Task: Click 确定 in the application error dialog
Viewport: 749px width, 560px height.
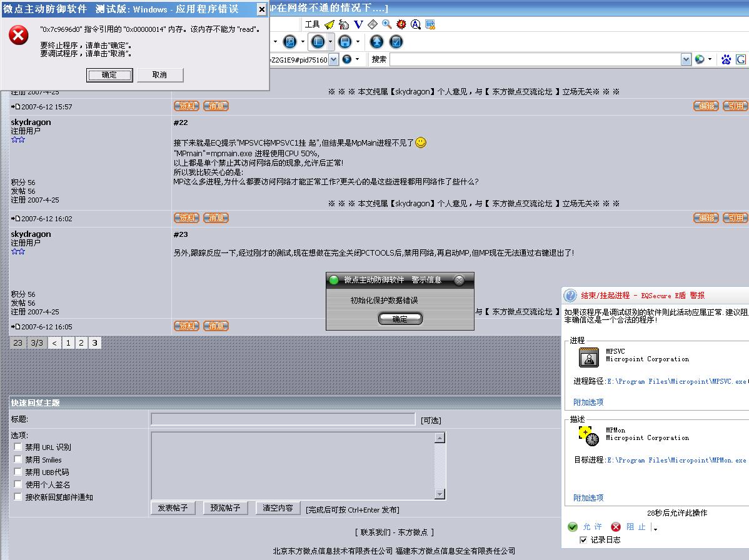Action: [109, 75]
